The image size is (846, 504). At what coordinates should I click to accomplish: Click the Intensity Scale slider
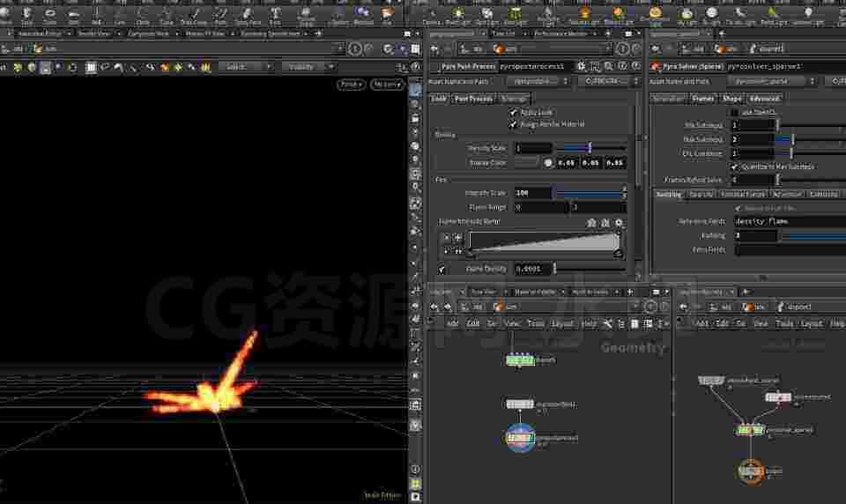tap(590, 193)
